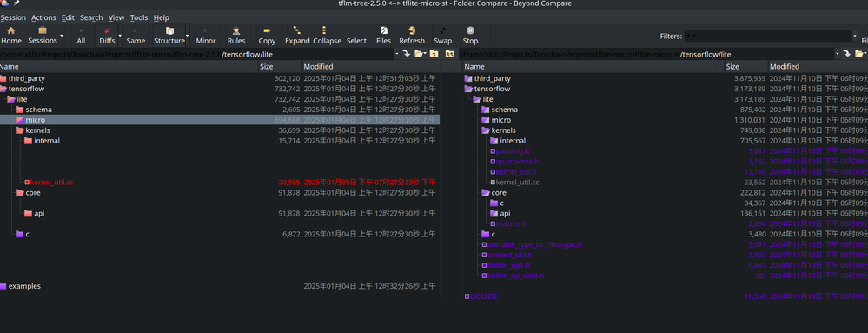Collapse kernels folder in left pane
This screenshot has width=868, height=333.
(20, 130)
